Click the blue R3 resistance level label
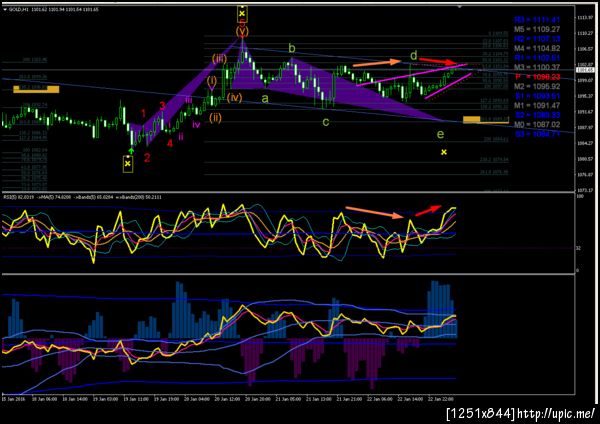This screenshot has height=424, width=600. coord(537,20)
